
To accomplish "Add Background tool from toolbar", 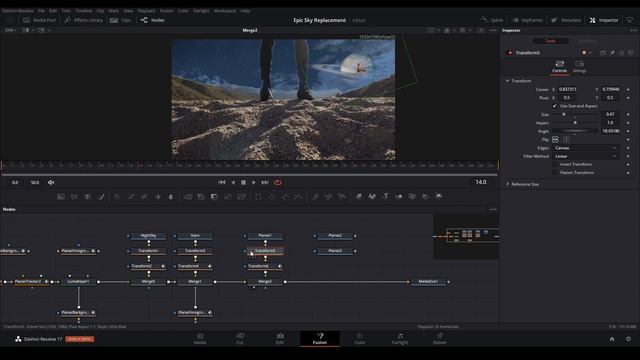I will click(61, 197).
